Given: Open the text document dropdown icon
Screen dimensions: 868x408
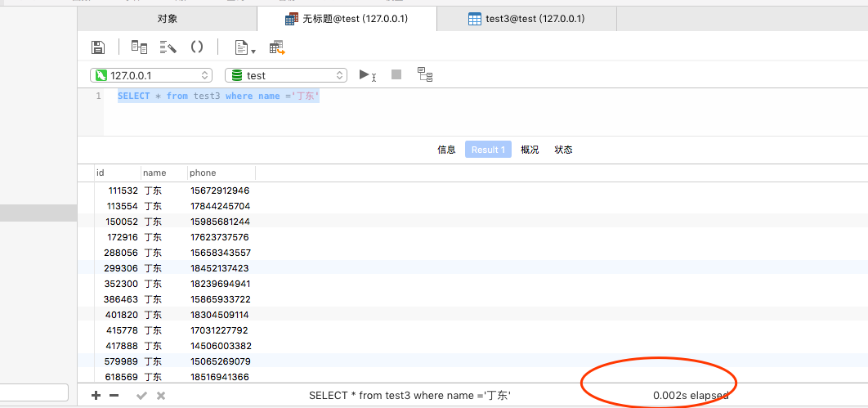Looking at the screenshot, I should (x=244, y=47).
